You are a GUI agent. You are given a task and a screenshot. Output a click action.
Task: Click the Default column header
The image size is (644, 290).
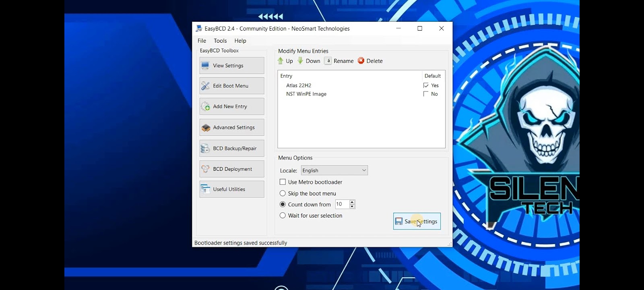[433, 76]
